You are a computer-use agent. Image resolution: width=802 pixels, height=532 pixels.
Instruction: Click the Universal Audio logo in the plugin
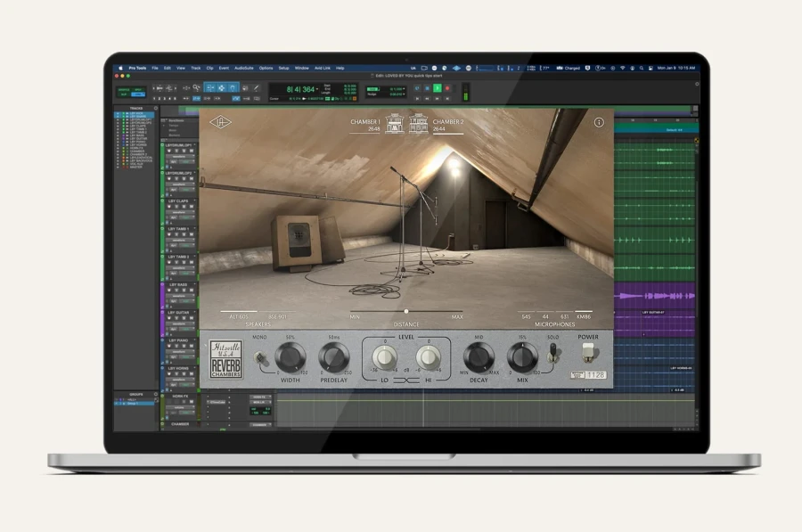(220, 122)
